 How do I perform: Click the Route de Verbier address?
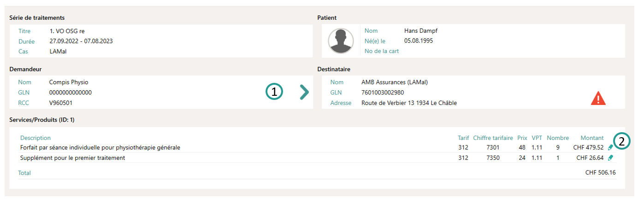point(409,103)
